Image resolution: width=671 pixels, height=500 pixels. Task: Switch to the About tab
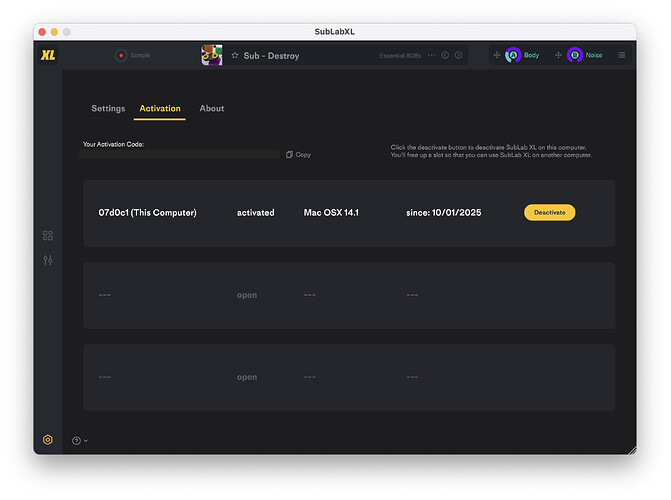tap(212, 108)
